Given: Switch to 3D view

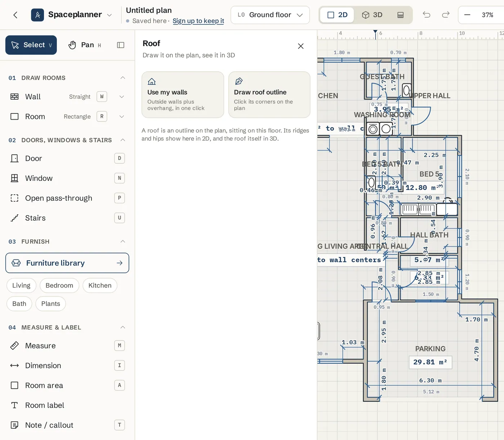Looking at the screenshot, I should click(372, 15).
